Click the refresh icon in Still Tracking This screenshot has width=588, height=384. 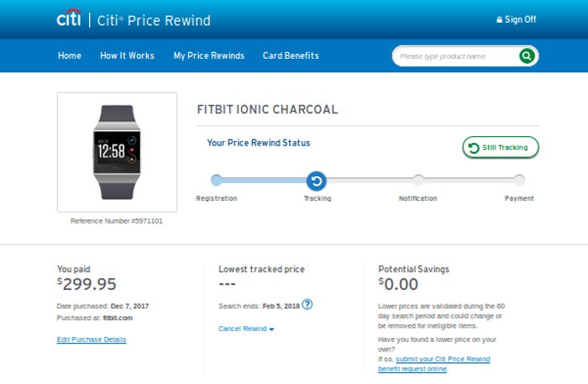tap(474, 148)
